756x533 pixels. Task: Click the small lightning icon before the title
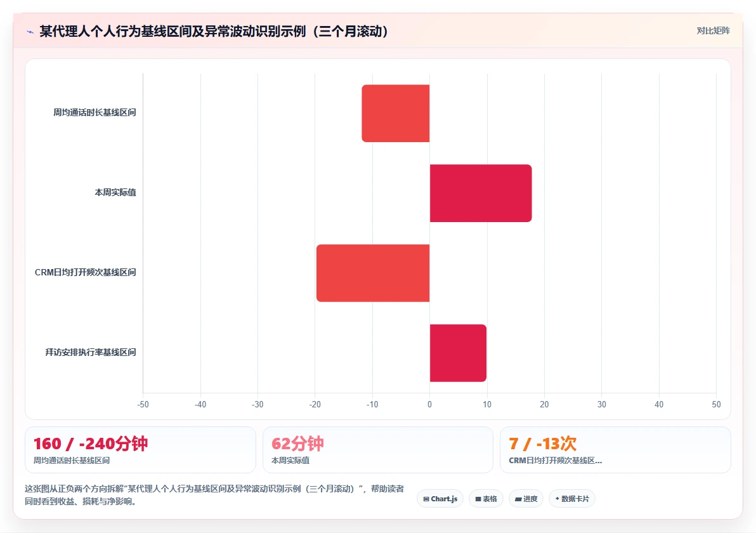pos(30,32)
